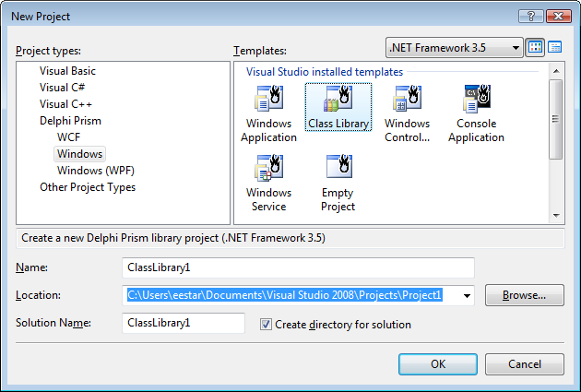Click the Browse... button

tap(525, 295)
